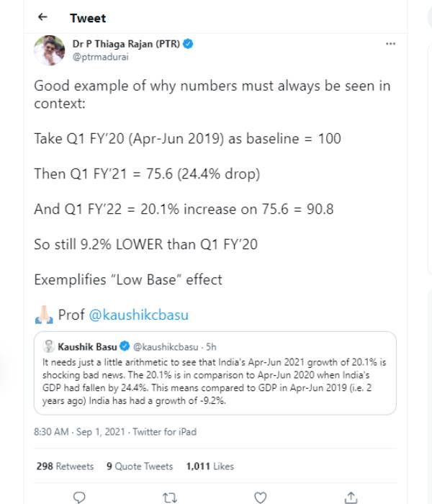The height and width of the screenshot is (504, 432).
Task: Open Dr P Thiaga Rajan's profile picture
Action: click(50, 50)
